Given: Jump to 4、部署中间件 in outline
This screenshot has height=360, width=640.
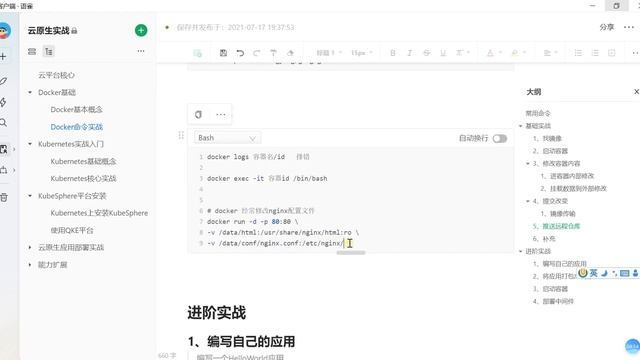Looking at the screenshot, I should click(553, 301).
